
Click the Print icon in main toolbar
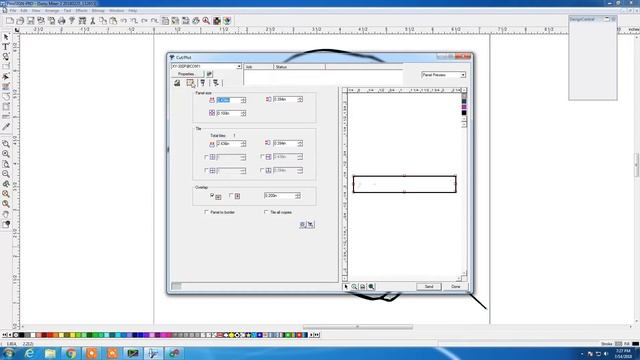[x=62, y=20]
